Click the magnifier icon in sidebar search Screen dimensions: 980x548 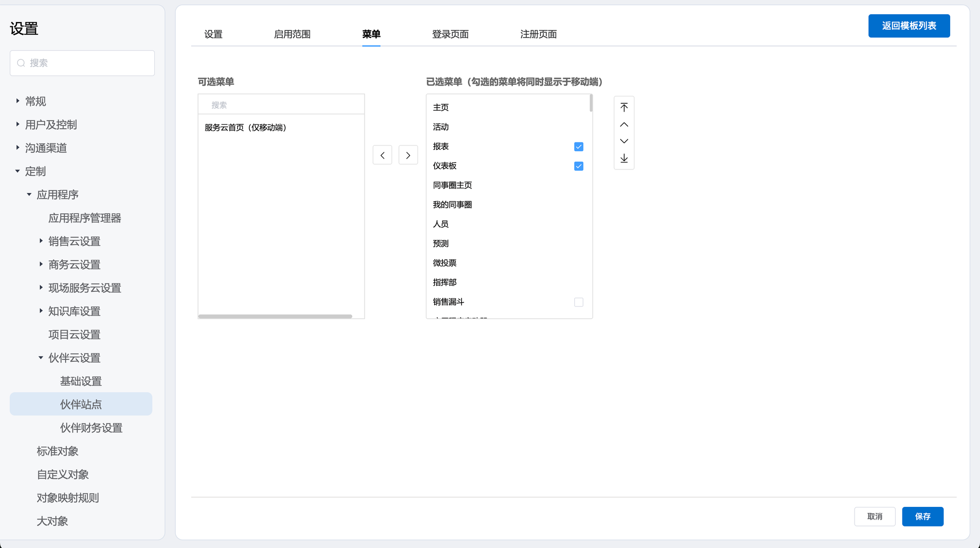tap(21, 63)
